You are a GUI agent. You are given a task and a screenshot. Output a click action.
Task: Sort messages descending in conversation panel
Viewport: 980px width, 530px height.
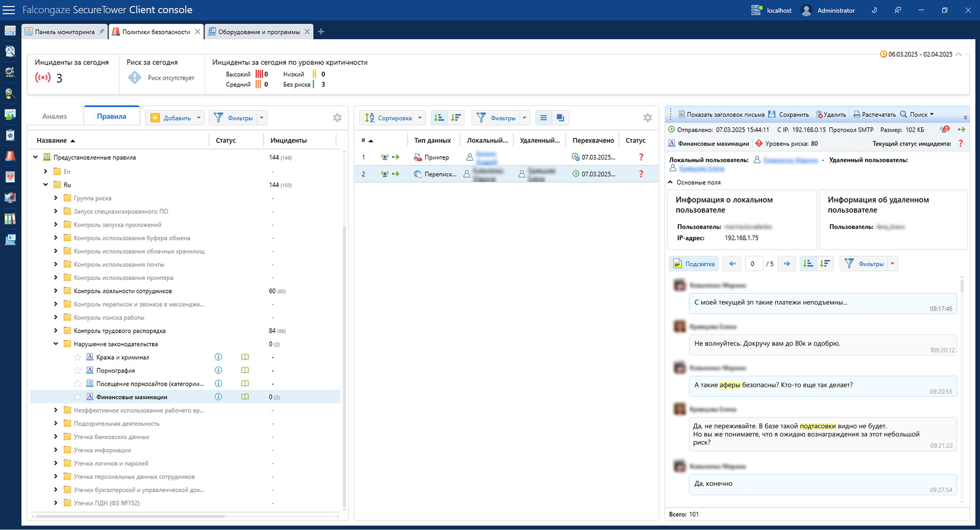(x=825, y=264)
